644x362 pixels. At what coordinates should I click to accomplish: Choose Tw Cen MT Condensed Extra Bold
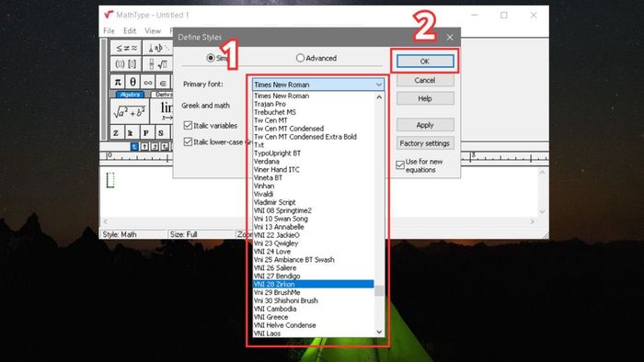314,137
